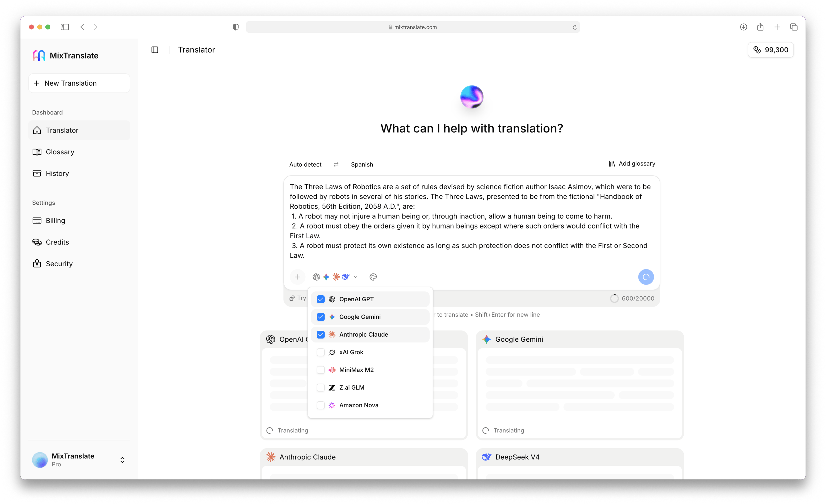Click the credits coin icon beside 99,300
This screenshot has width=826, height=504.
757,50
